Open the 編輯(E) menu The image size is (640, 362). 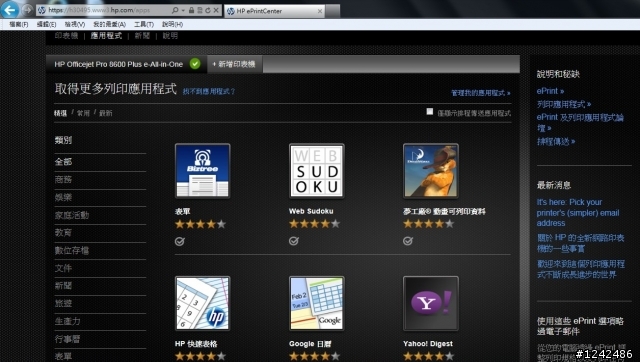coord(47,24)
